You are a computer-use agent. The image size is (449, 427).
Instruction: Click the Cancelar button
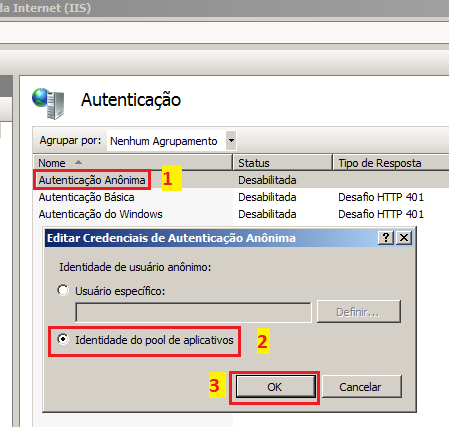point(362,387)
